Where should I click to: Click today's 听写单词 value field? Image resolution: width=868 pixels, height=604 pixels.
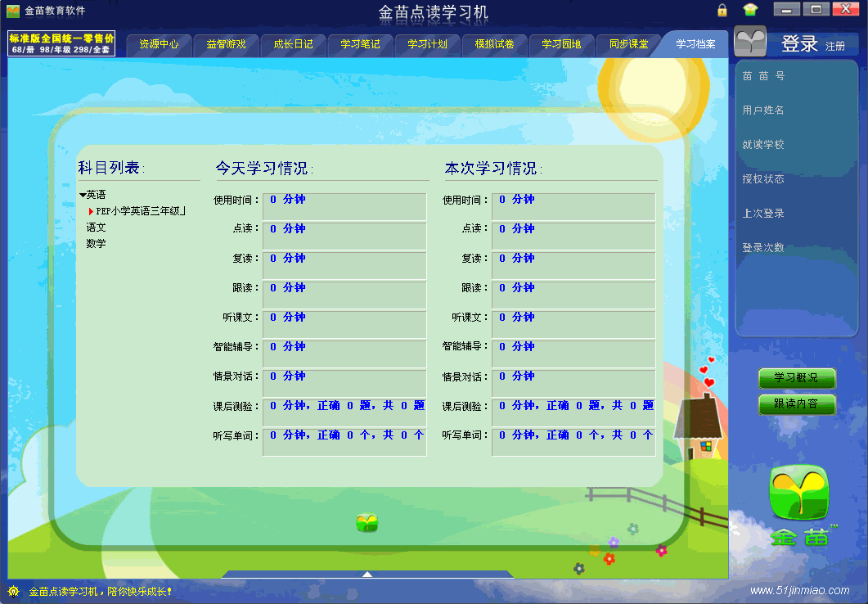pyautogui.click(x=344, y=442)
